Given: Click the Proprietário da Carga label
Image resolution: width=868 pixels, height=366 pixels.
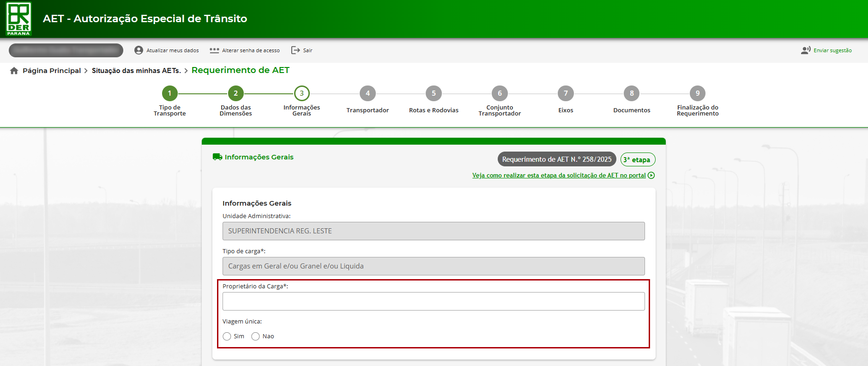Looking at the screenshot, I should pyautogui.click(x=255, y=287).
